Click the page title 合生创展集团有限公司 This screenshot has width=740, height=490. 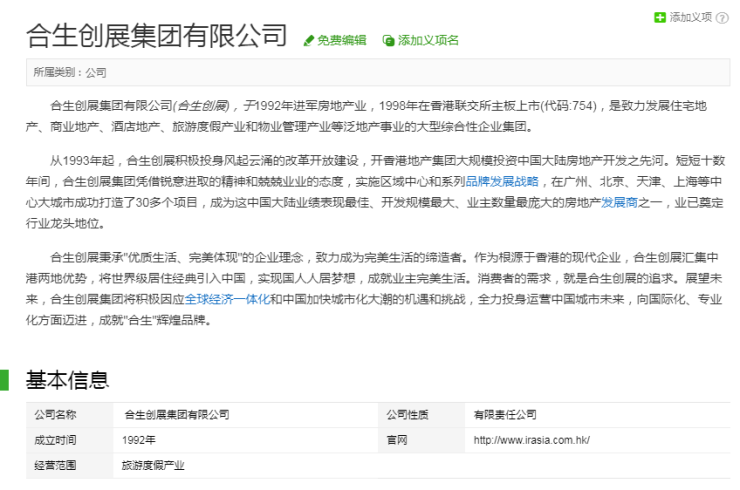click(x=156, y=35)
